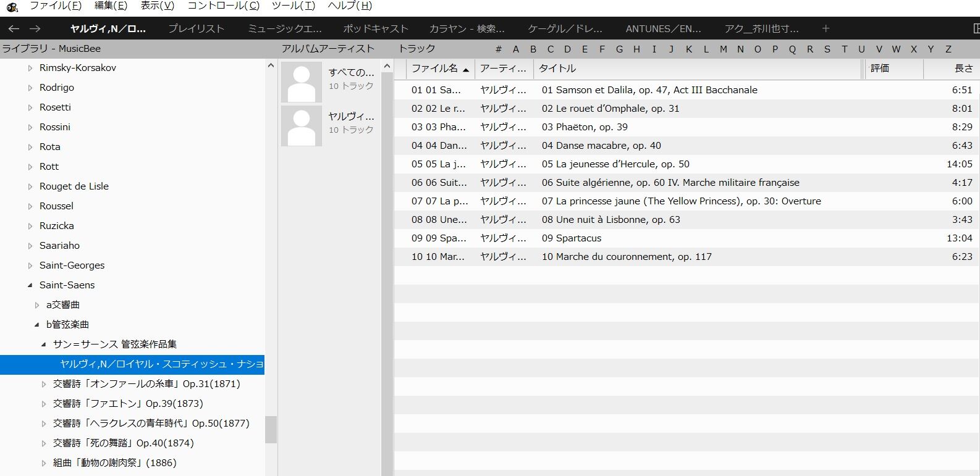Collapse the b管弦楽曲 folder
980x476 pixels.
[x=37, y=325]
